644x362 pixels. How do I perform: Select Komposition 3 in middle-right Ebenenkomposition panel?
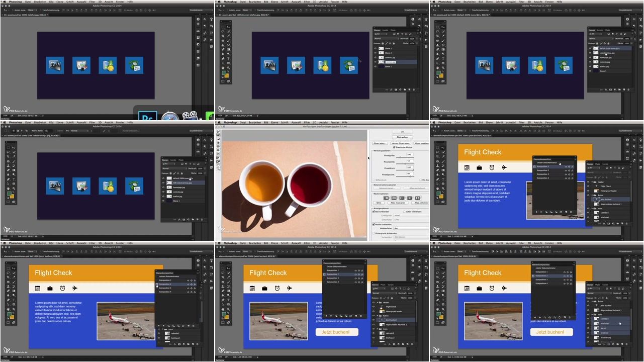click(554, 174)
